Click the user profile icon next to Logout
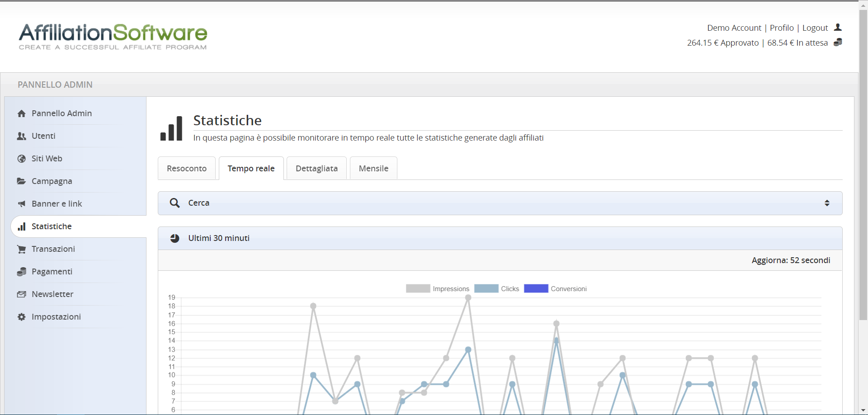The height and width of the screenshot is (415, 868). [838, 28]
